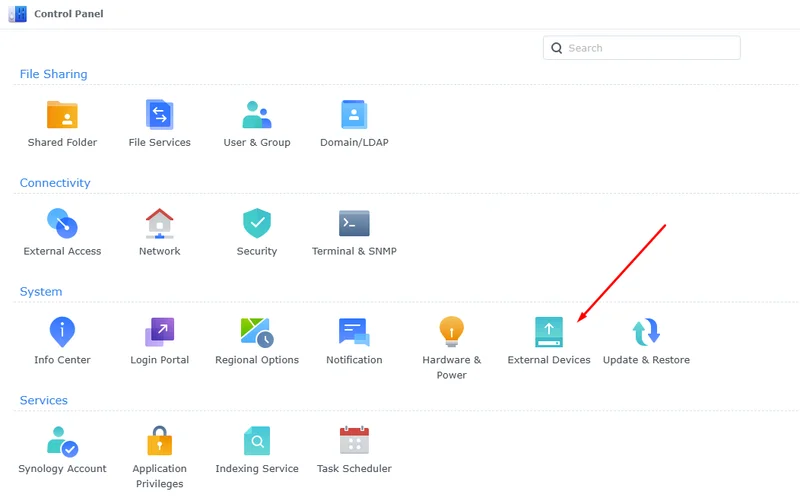Viewport: 800px width, 503px height.
Task: Open Update & Restore
Action: (x=646, y=332)
